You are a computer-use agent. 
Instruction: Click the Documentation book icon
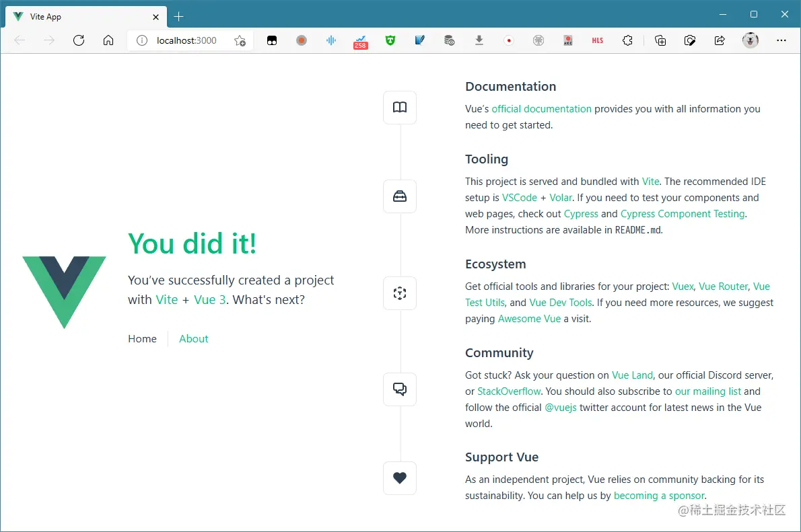pos(399,107)
